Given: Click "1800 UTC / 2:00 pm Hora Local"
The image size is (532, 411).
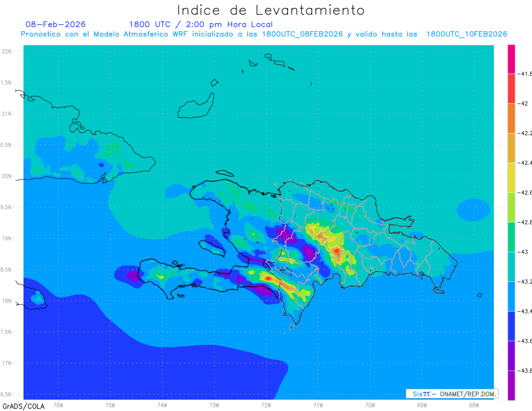Looking at the screenshot, I should point(201,25).
